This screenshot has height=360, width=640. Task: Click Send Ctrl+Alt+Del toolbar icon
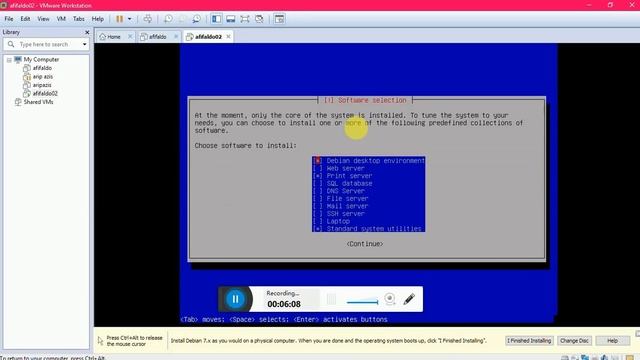tap(148, 19)
